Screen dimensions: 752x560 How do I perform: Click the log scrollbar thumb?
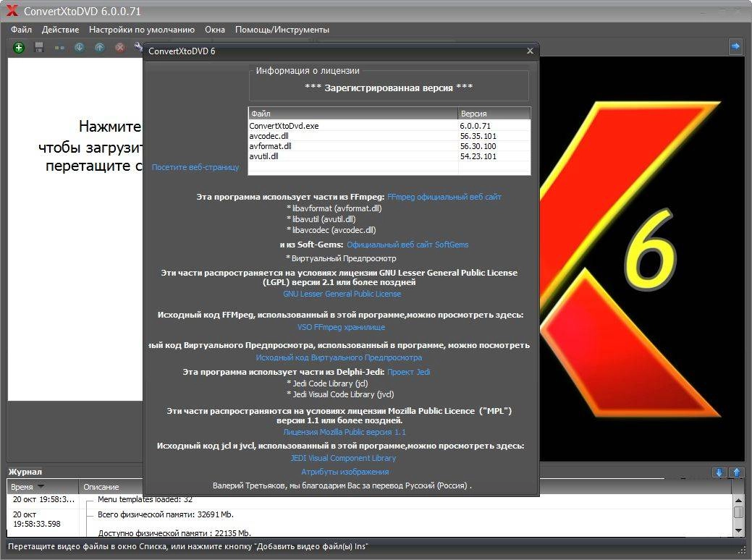738,512
